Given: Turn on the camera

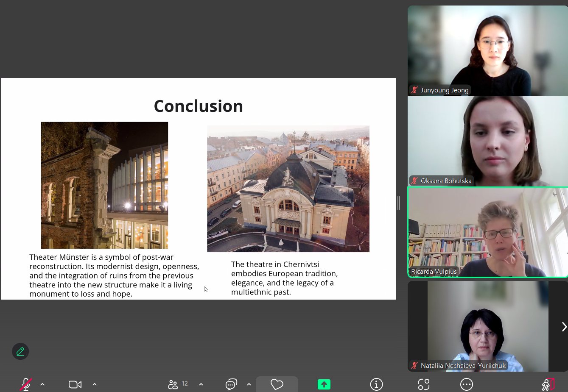Looking at the screenshot, I should point(75,384).
